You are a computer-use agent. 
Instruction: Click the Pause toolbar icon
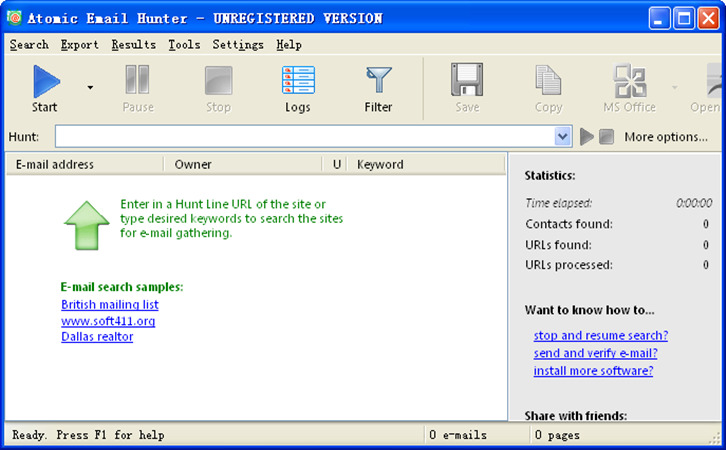point(138,80)
